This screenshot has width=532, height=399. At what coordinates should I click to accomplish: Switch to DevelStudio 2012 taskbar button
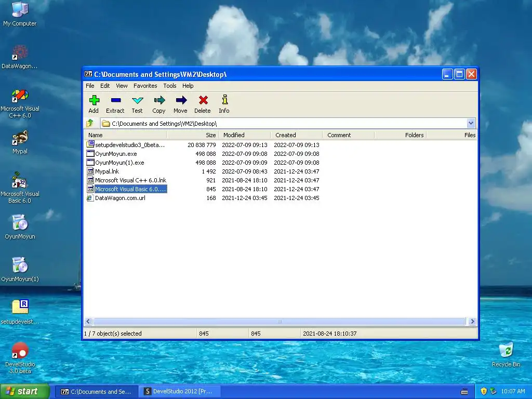(179, 391)
